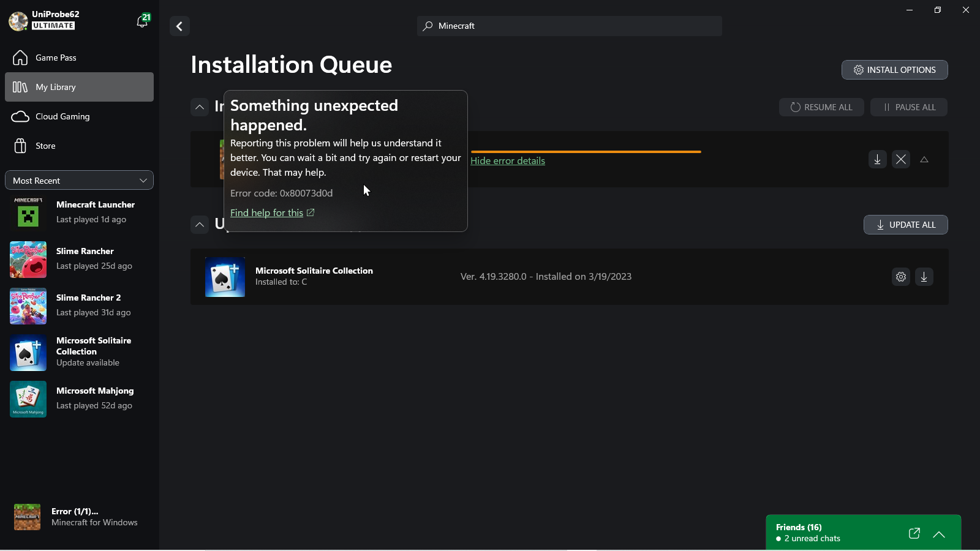Viewport: 980px width, 551px height.
Task: Click the orange Minecraft progress bar
Action: click(x=586, y=152)
